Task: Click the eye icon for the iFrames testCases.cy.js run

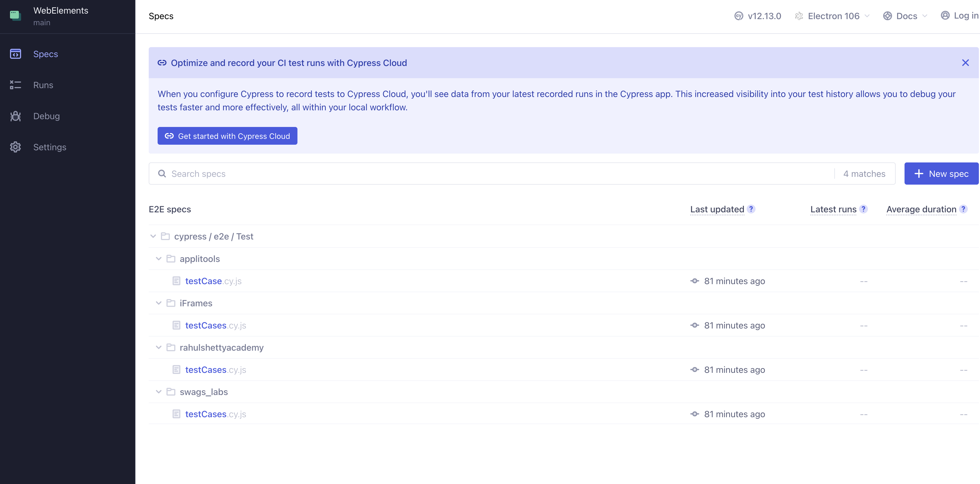Action: [694, 325]
